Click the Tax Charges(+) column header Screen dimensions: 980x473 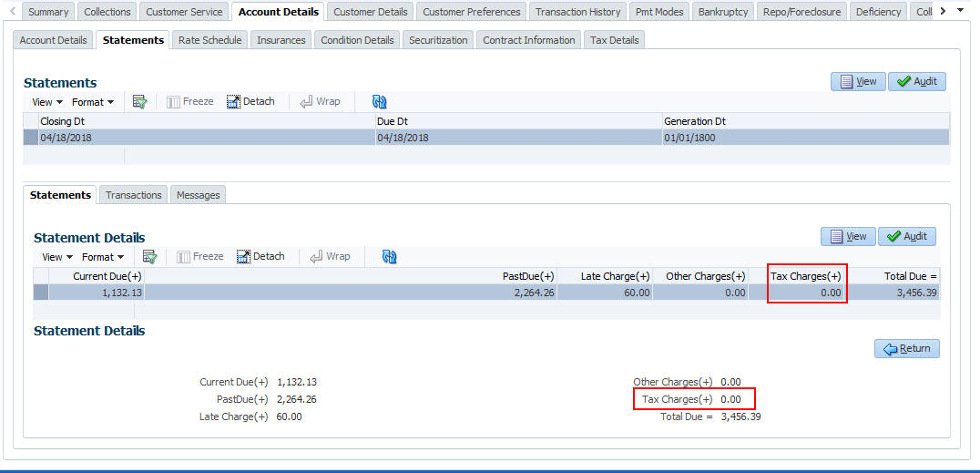click(x=796, y=276)
